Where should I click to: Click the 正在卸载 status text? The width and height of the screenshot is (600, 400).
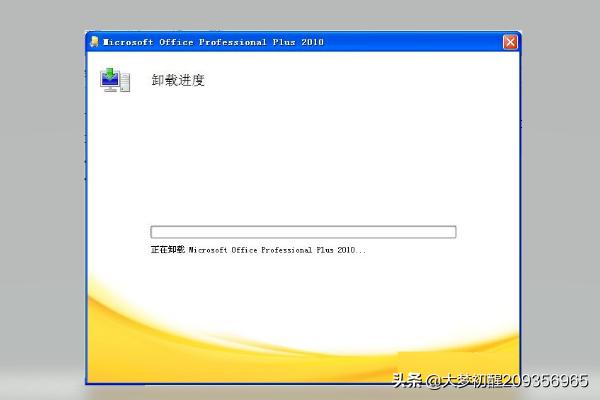click(168, 249)
